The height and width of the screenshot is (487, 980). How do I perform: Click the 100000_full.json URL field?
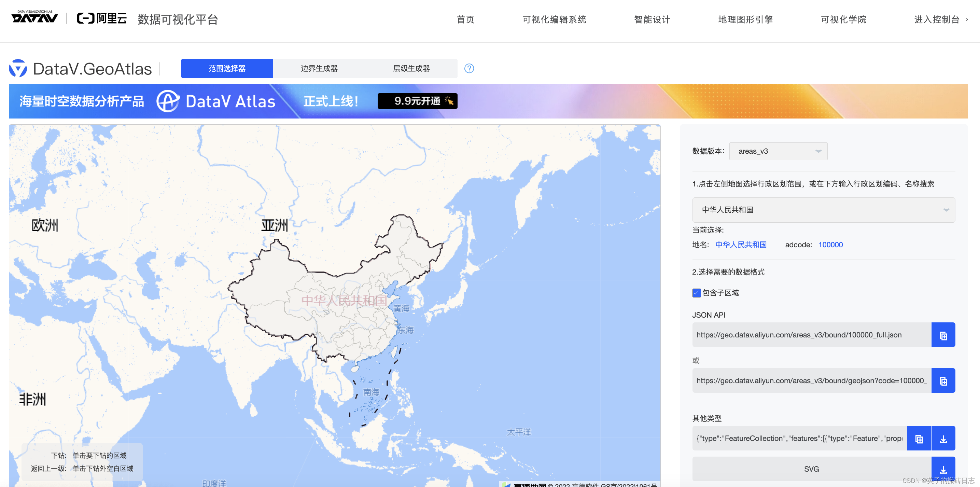click(811, 335)
